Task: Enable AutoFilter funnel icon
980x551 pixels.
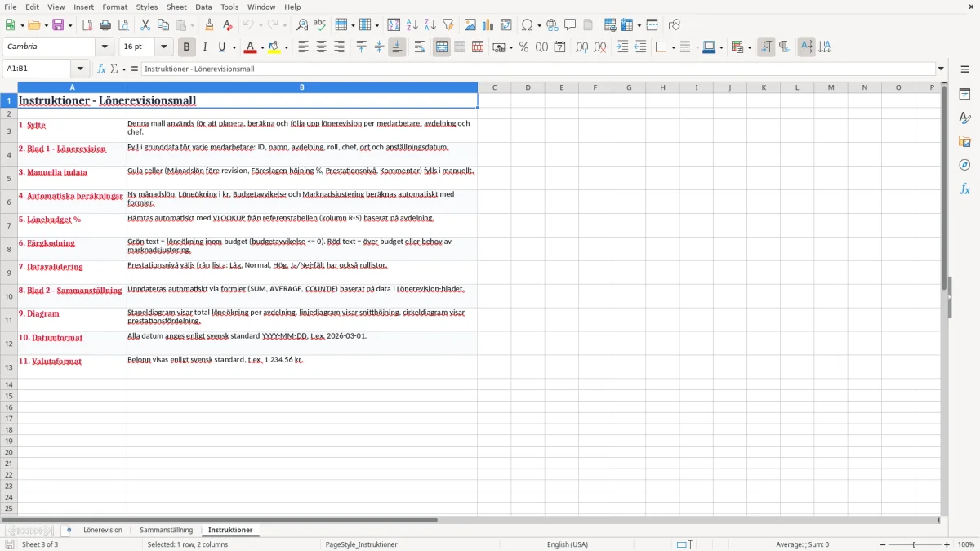Action: (448, 25)
